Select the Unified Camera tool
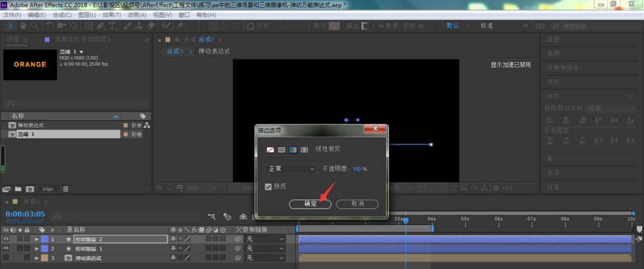This screenshot has width=644, height=269. [x=62, y=26]
